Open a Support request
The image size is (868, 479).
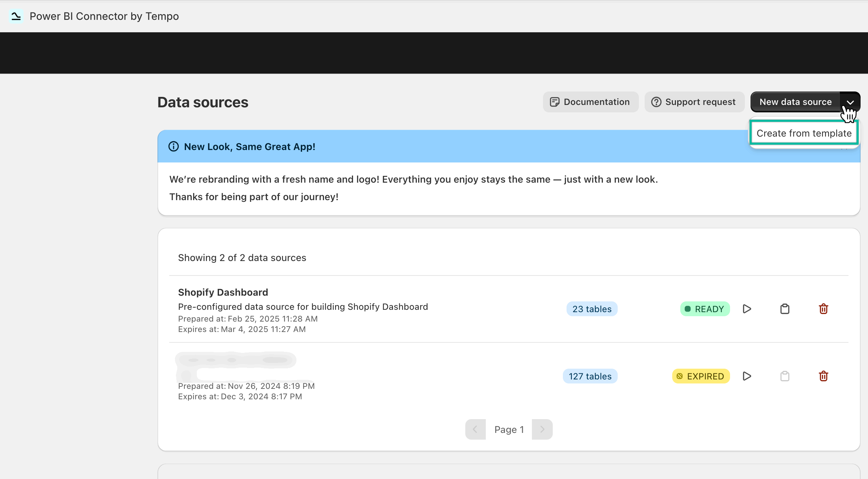[694, 102]
